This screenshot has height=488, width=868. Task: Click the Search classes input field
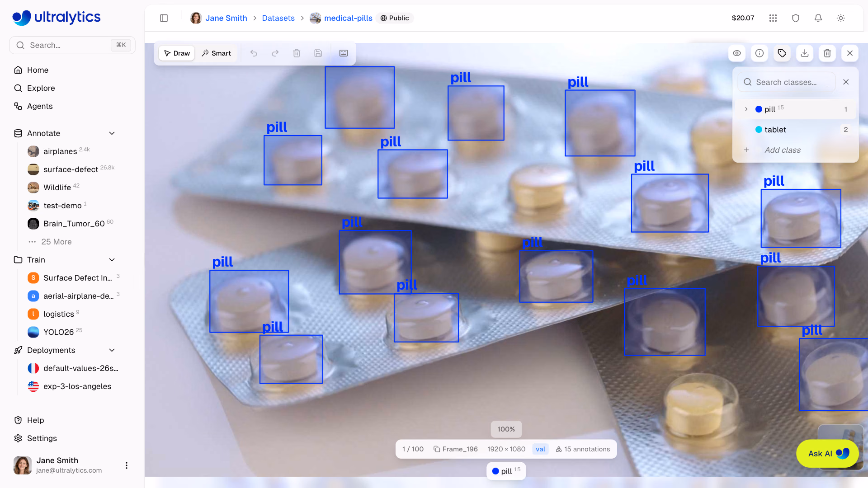tap(787, 82)
